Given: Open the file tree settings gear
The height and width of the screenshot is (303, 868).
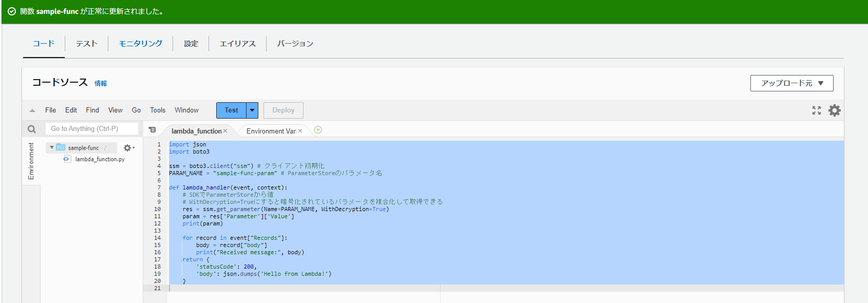Looking at the screenshot, I should [x=128, y=148].
